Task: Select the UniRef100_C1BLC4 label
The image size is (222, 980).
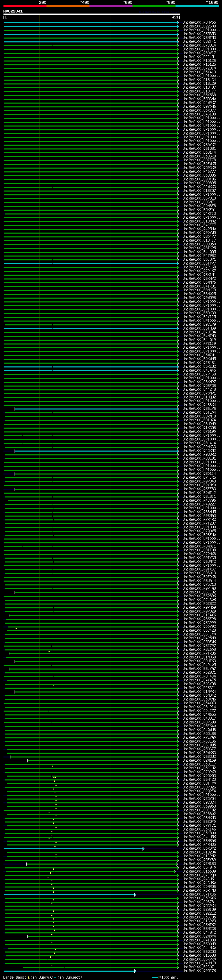Action: 199,80
